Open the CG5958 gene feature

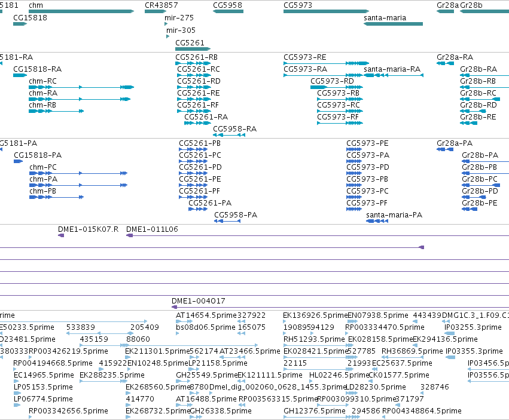[228, 11]
